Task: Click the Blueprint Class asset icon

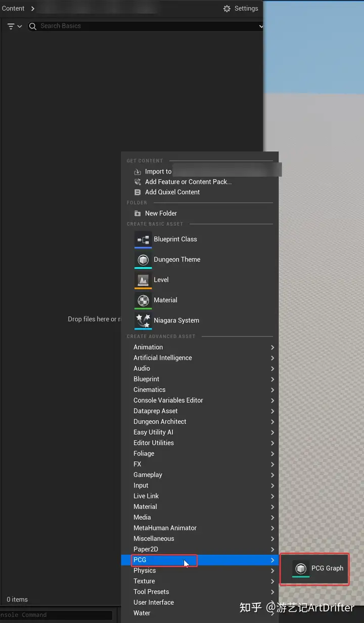Action: [143, 239]
